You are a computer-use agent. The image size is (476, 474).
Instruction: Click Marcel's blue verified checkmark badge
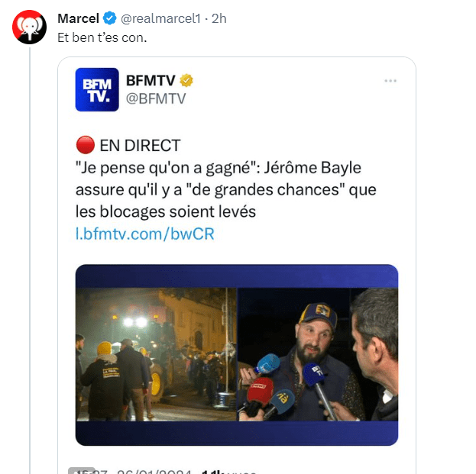111,18
